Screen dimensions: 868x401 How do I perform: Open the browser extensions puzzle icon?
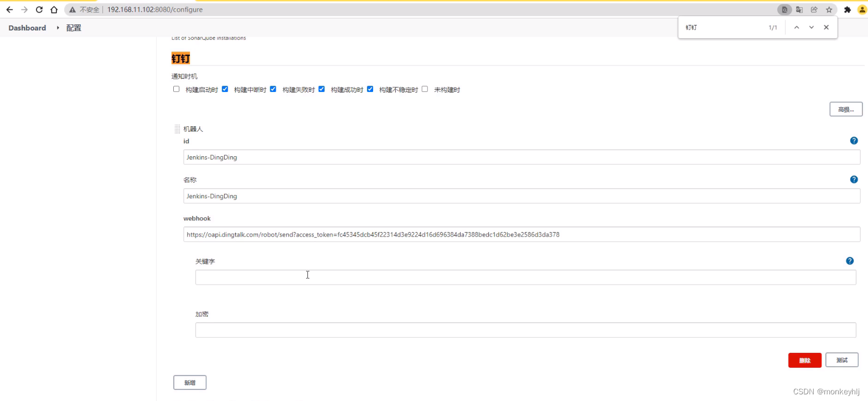click(x=847, y=9)
